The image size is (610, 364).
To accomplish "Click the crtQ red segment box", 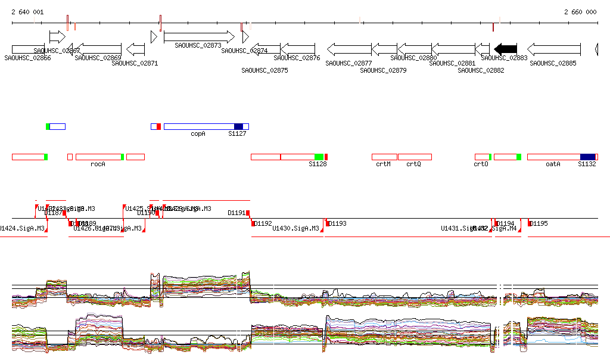I will pos(415,157).
